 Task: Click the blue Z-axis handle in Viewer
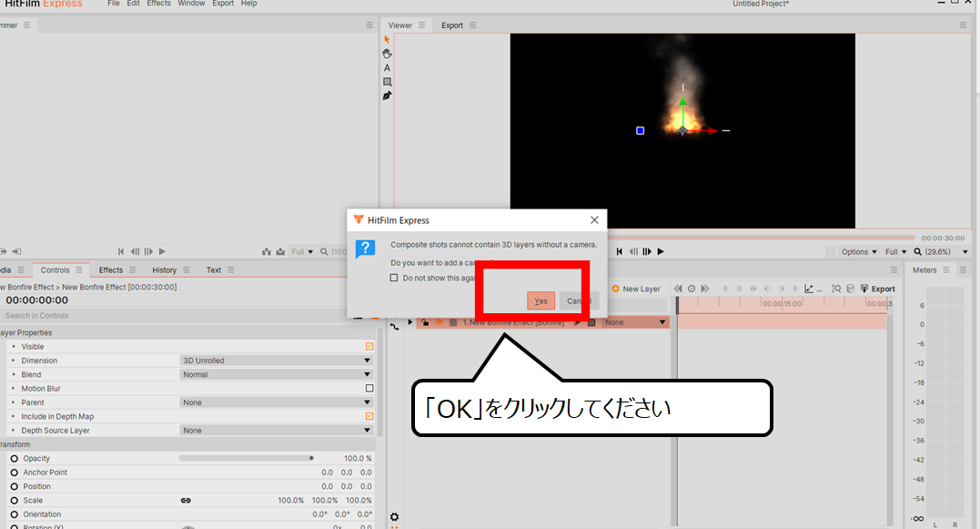pyautogui.click(x=640, y=131)
